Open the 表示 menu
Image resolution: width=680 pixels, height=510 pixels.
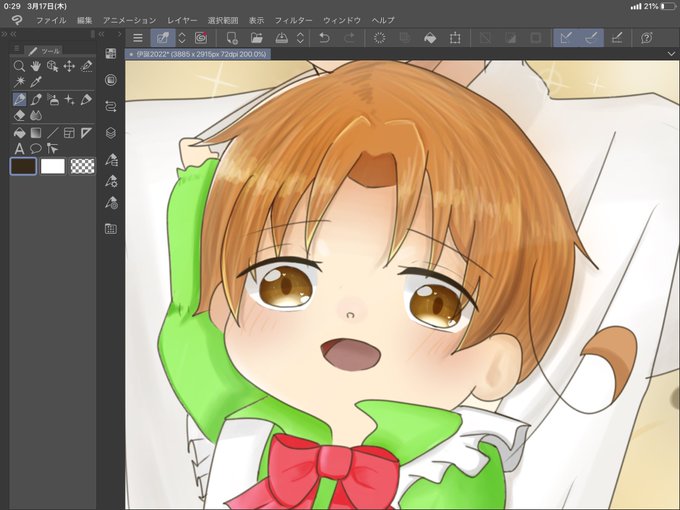pos(256,20)
